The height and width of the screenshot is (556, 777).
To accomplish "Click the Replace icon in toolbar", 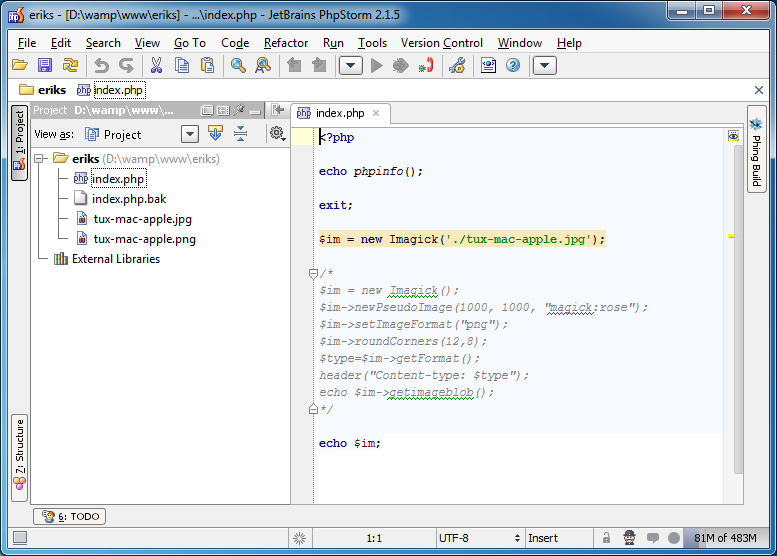I will tap(263, 65).
